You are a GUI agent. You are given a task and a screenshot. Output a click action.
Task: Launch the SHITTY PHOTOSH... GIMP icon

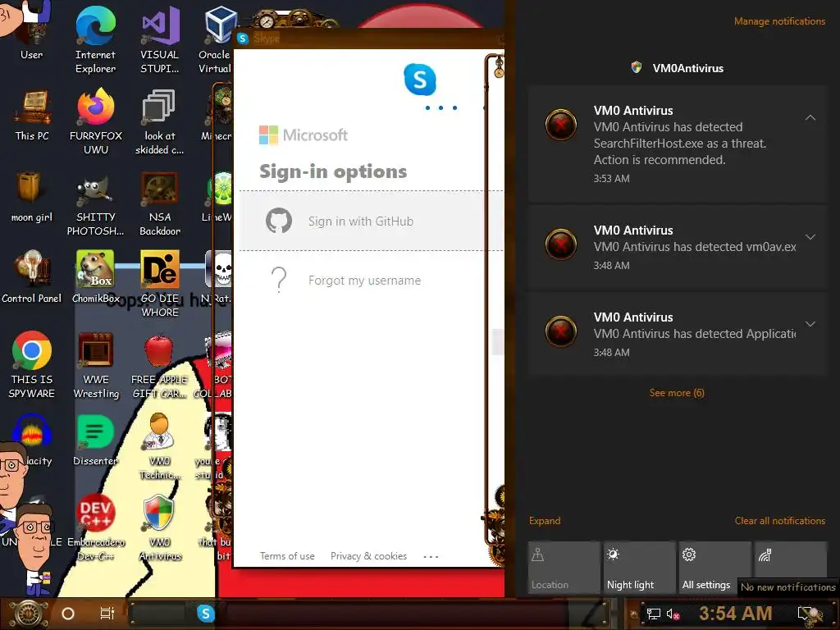click(x=95, y=203)
